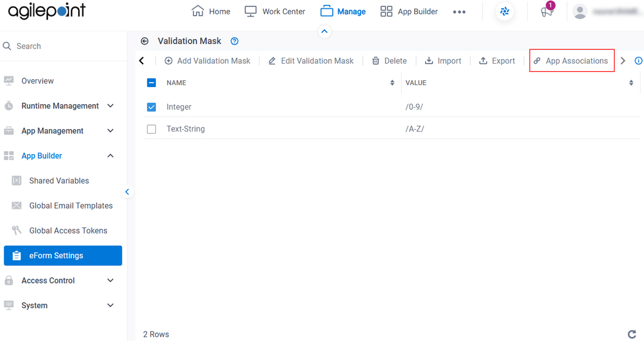Select eForm Settings in sidebar
The width and height of the screenshot is (644, 341).
(63, 255)
